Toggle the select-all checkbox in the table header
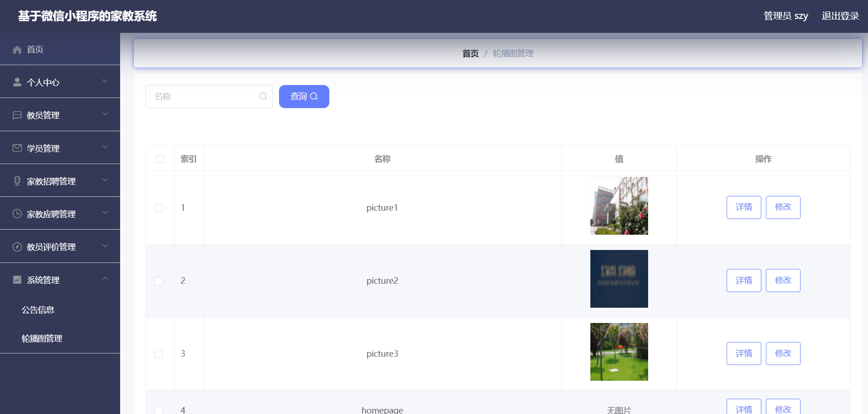 pyautogui.click(x=160, y=159)
